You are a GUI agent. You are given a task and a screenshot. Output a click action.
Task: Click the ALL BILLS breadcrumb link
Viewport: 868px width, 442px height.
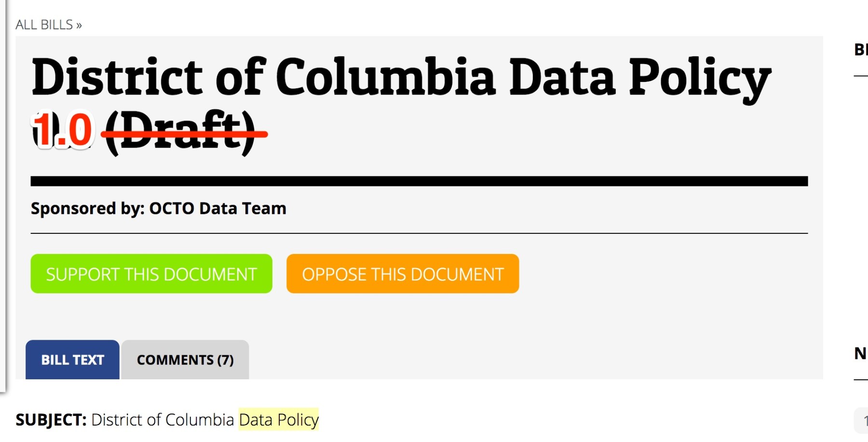pos(44,25)
